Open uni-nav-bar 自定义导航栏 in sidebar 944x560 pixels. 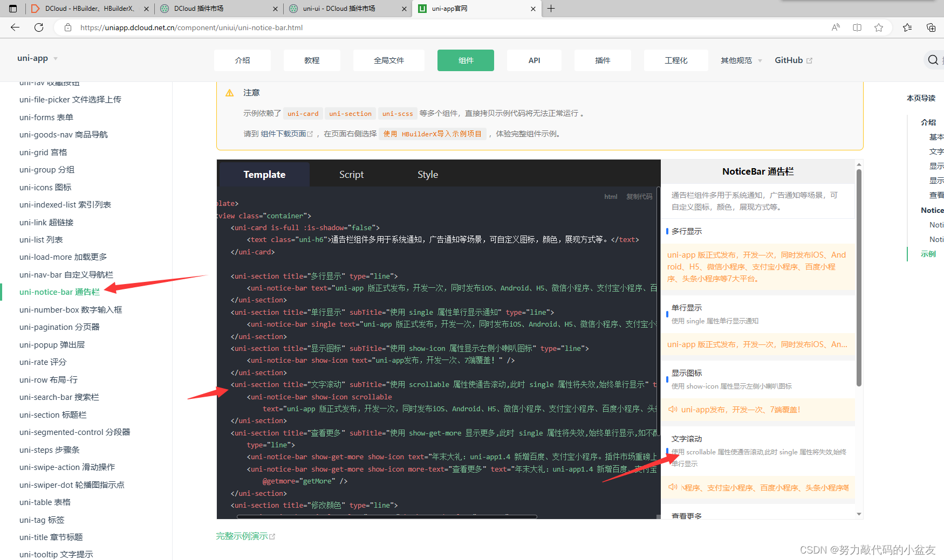[x=66, y=275]
